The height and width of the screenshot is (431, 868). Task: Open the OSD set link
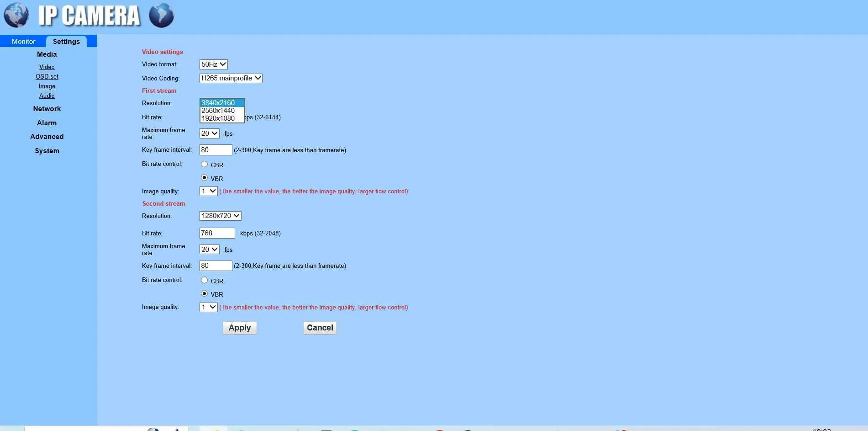tap(47, 77)
